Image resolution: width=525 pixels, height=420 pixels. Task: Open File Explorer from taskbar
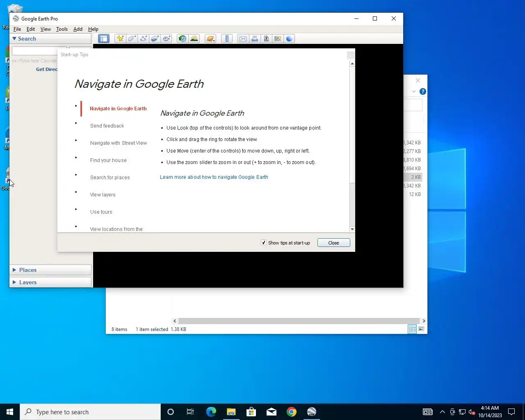[231, 412]
